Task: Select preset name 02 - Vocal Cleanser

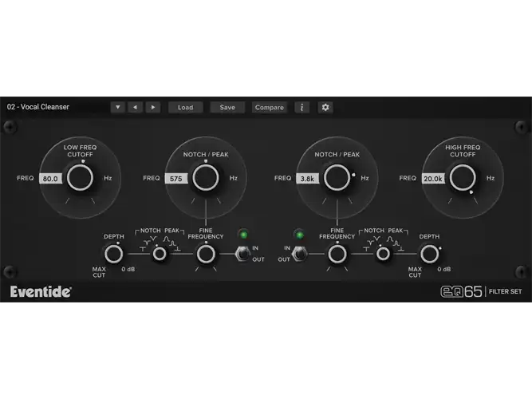Action: click(38, 107)
